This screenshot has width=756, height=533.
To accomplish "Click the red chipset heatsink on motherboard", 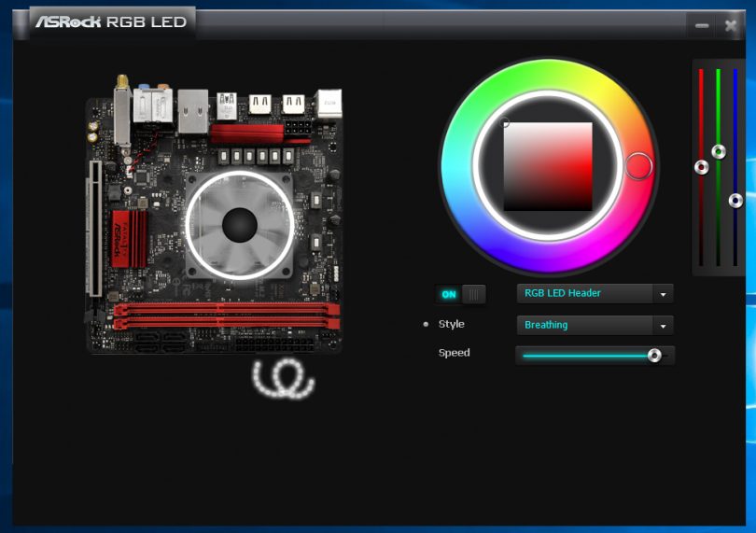I will [x=130, y=238].
